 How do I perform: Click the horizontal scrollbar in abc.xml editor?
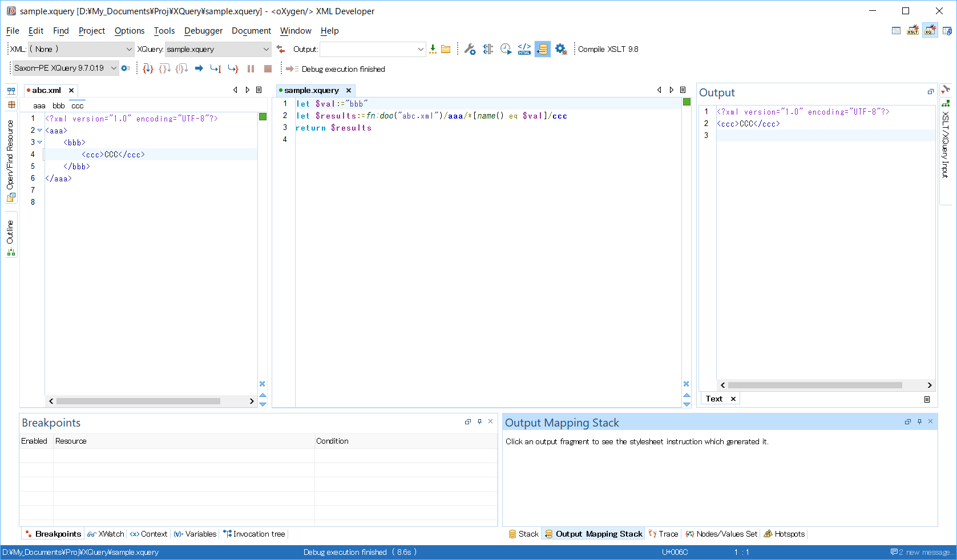[138, 401]
